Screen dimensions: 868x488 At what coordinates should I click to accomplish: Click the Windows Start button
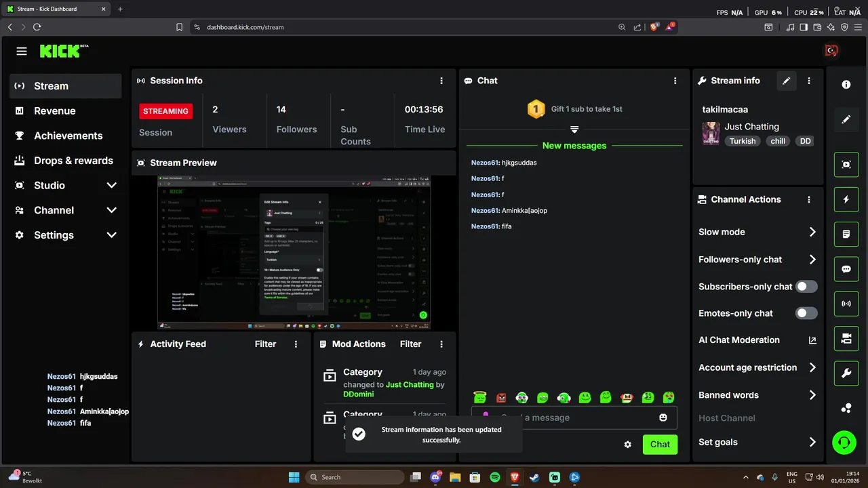(x=294, y=477)
